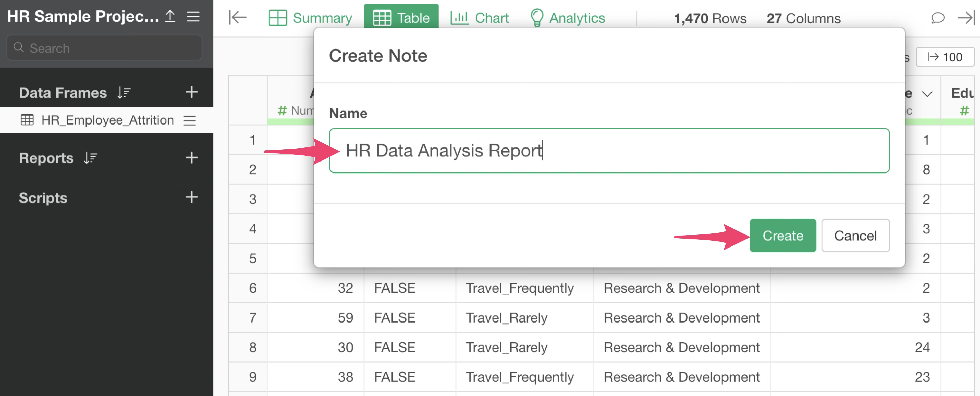Switch to the Summary tab

click(310, 18)
